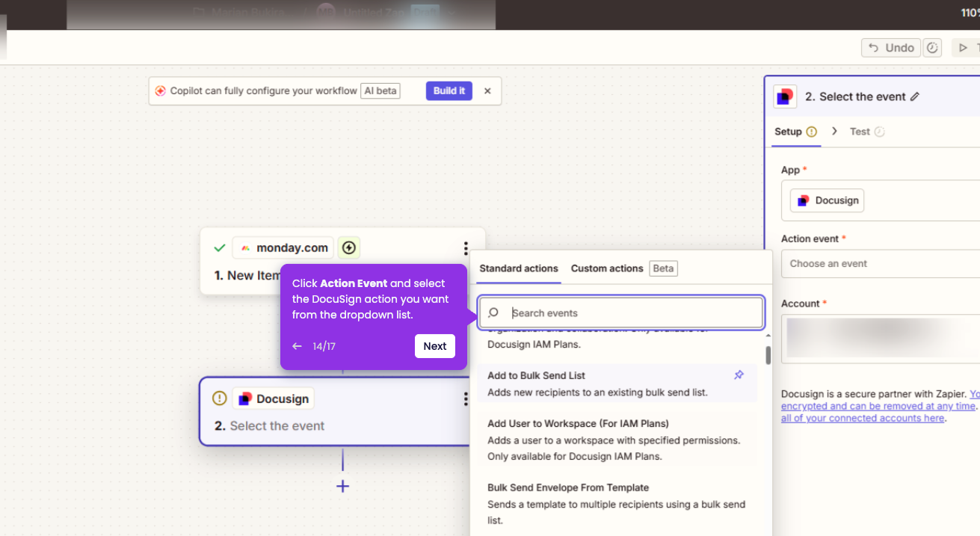Click the Undo button
The height and width of the screenshot is (536, 980).
tap(891, 48)
